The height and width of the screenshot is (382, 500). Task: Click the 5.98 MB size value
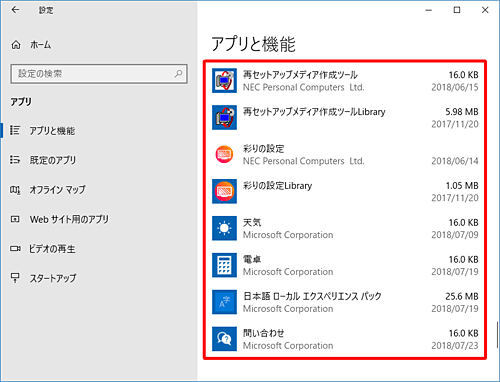pos(462,112)
